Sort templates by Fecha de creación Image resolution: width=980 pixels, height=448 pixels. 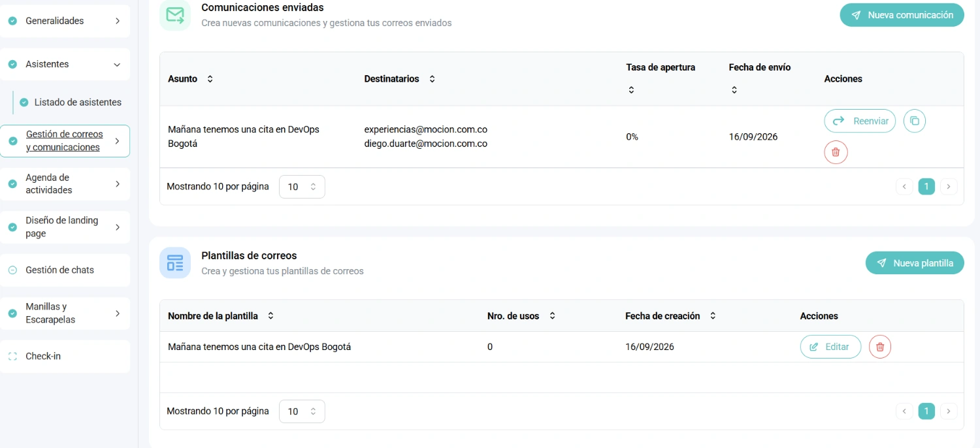pyautogui.click(x=713, y=316)
